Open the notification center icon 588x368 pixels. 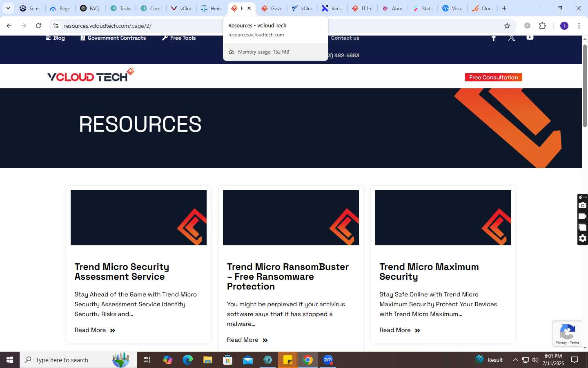coord(575,360)
